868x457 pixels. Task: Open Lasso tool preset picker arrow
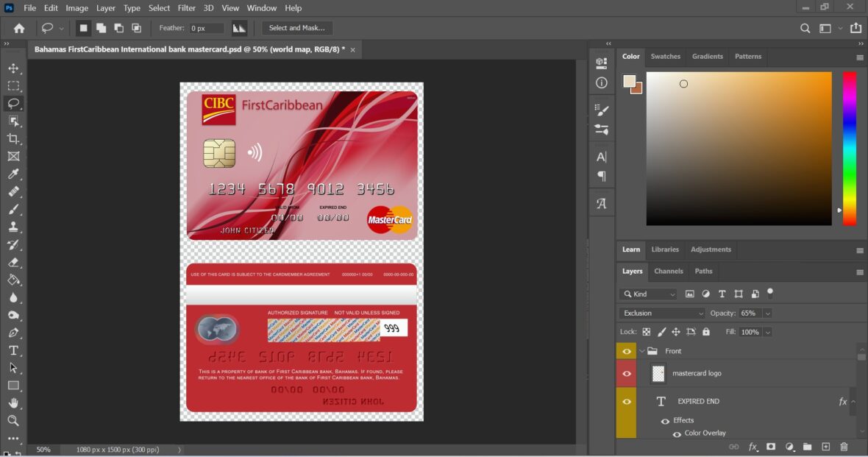(62, 28)
